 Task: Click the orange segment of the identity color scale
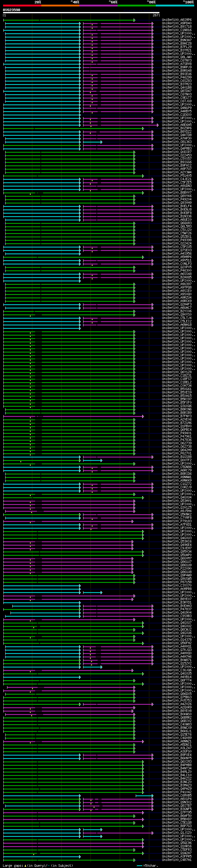coord(60,6)
